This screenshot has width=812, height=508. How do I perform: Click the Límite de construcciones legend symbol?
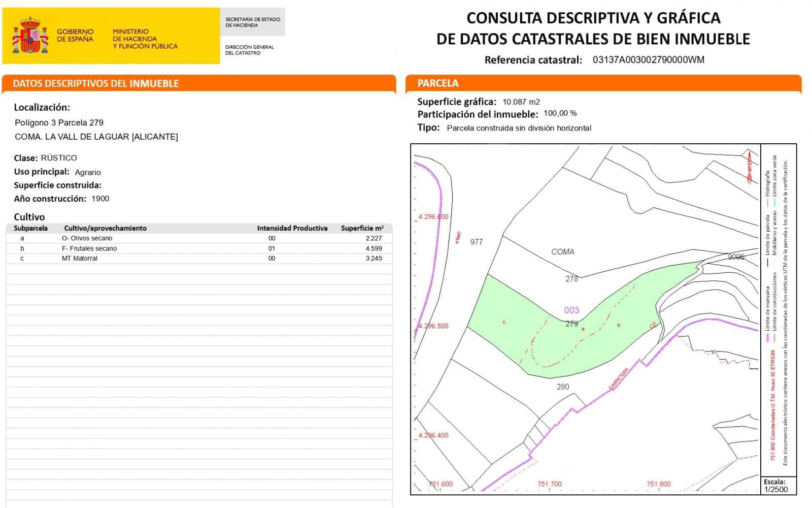pos(774,338)
